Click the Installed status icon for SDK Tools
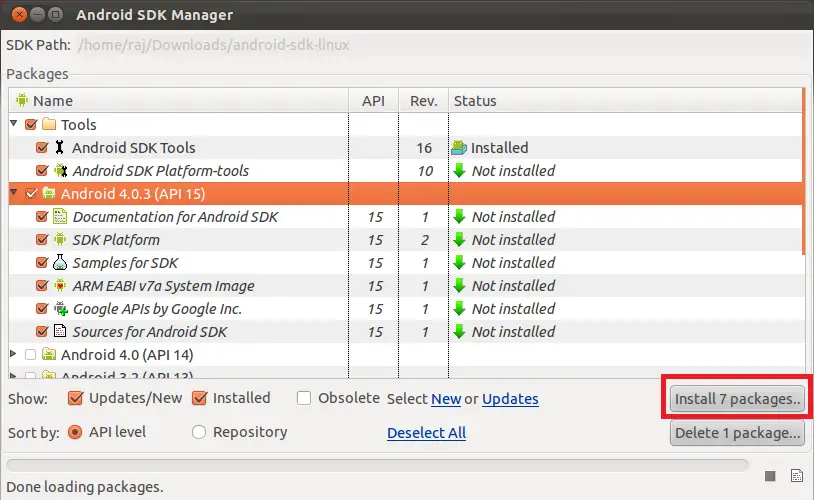 459,147
